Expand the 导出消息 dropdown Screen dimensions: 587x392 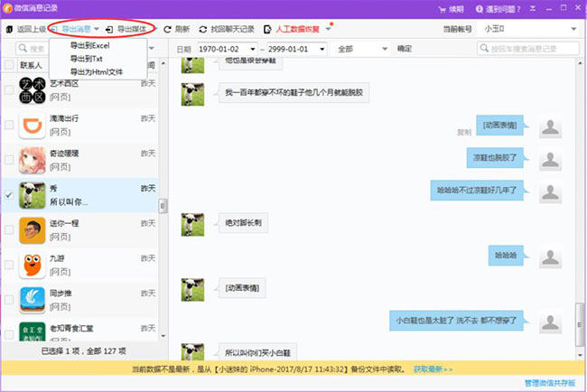pyautogui.click(x=97, y=29)
